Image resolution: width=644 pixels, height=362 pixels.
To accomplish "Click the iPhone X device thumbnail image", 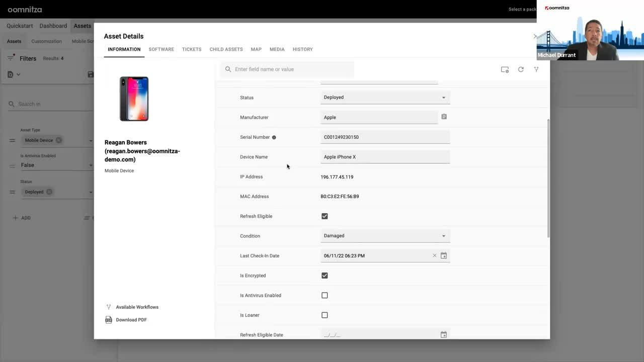I will [134, 99].
